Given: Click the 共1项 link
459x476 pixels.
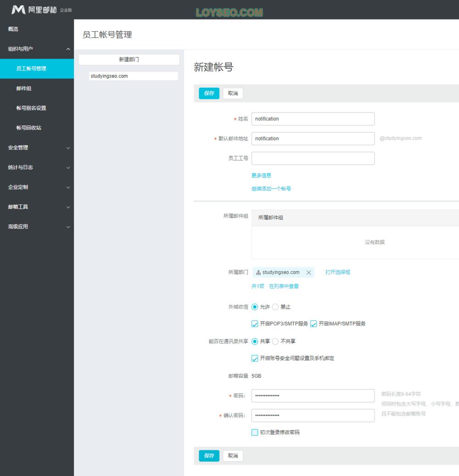Looking at the screenshot, I should 257,286.
